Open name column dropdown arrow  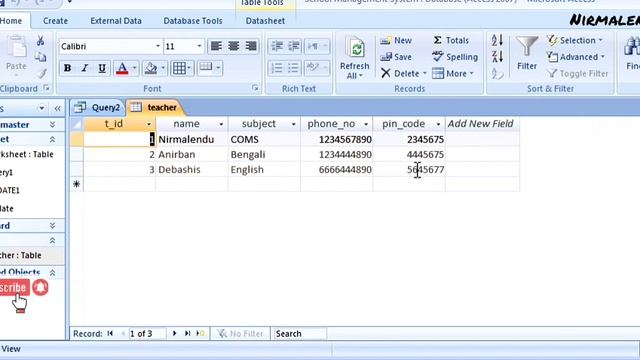[221, 124]
